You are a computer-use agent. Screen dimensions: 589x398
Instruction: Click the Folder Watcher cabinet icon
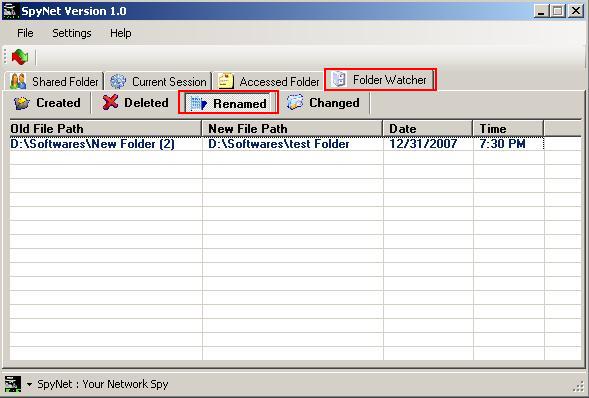click(x=339, y=79)
